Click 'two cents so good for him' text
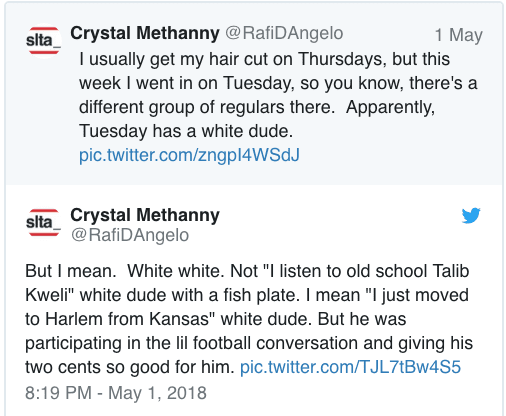Screen dimensions: 506x416 [x=127, y=367]
